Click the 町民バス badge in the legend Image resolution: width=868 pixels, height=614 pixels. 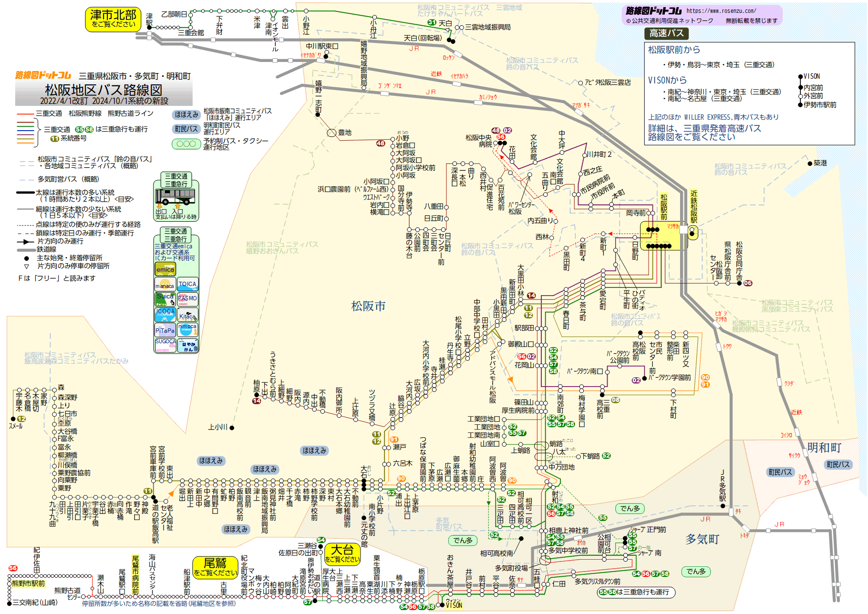tap(186, 129)
